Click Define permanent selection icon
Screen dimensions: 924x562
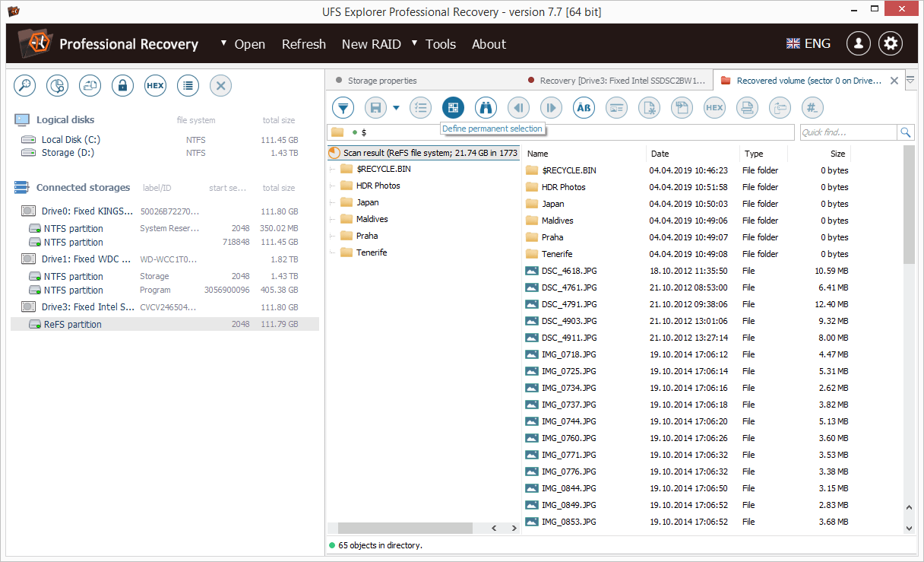coord(453,108)
